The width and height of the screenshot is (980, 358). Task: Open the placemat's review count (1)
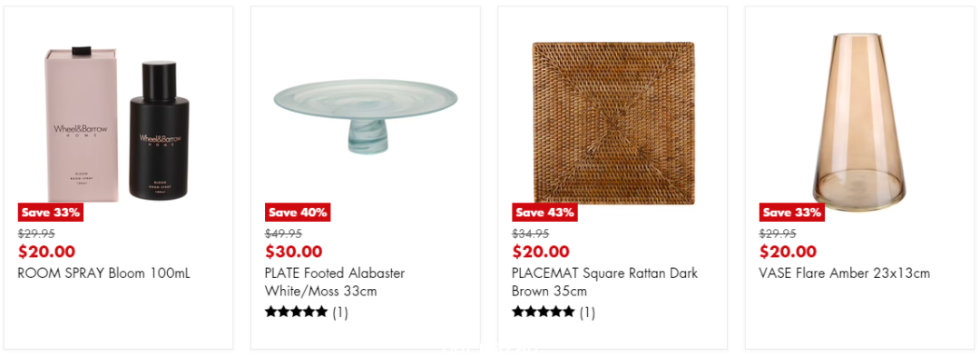587,313
